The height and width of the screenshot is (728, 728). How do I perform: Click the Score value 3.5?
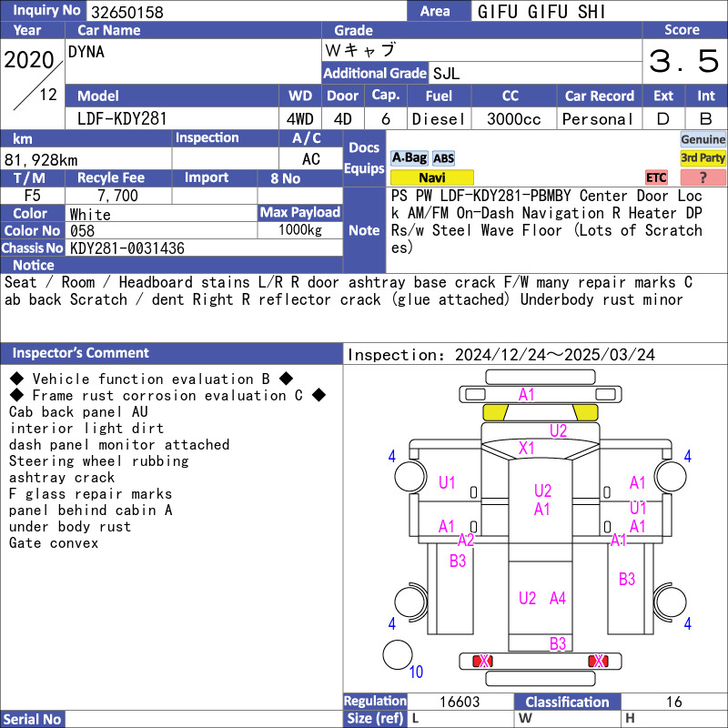tap(684, 62)
